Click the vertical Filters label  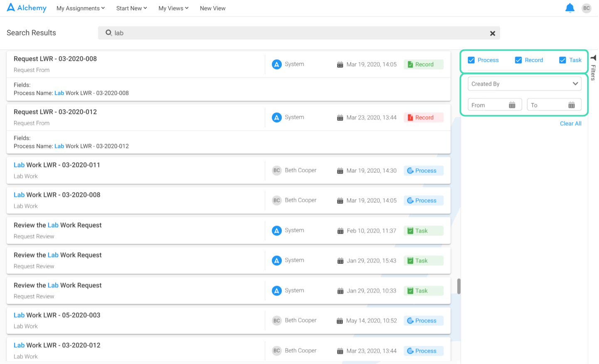pos(593,72)
